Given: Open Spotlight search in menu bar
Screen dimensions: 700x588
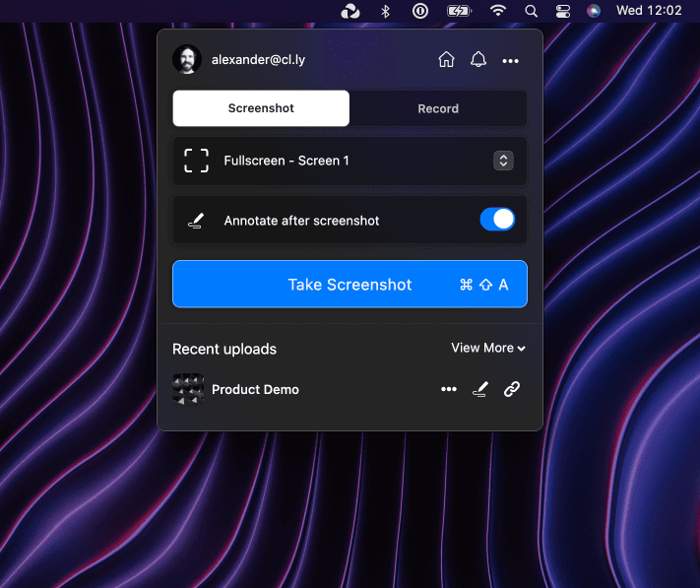Looking at the screenshot, I should click(531, 11).
